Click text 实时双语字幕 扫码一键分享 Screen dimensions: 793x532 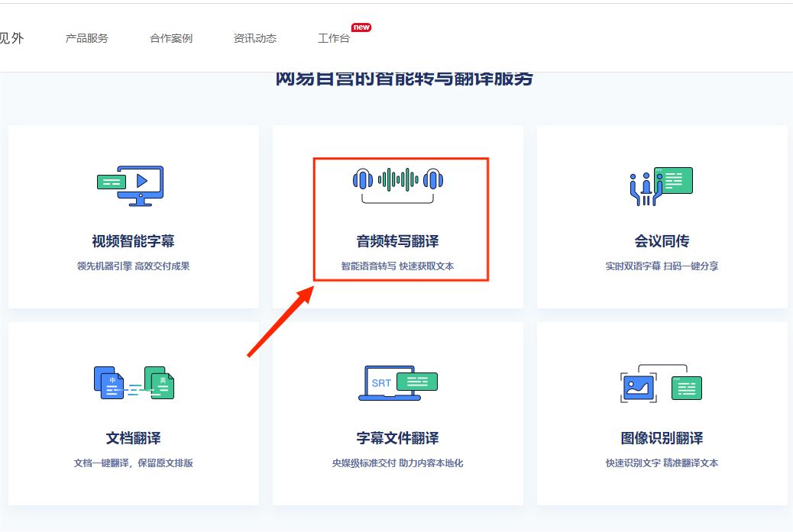point(662,266)
